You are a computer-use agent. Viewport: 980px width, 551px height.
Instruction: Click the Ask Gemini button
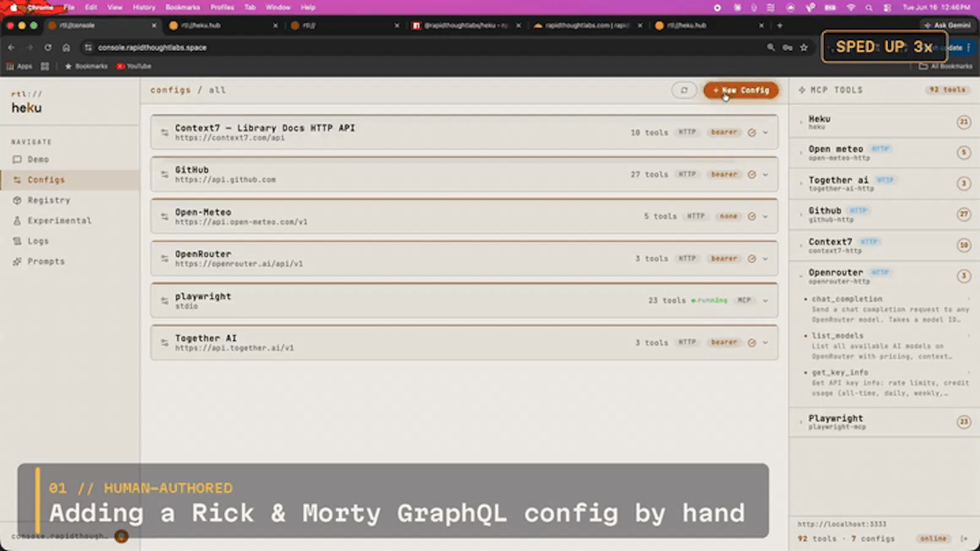pos(948,25)
